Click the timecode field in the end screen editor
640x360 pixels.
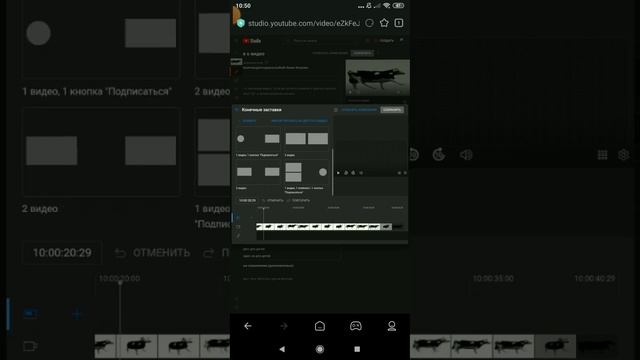coord(247,200)
